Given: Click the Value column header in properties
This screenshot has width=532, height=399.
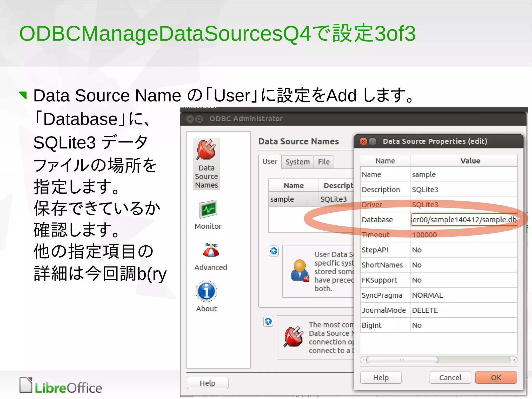Looking at the screenshot, I should 464,161.
